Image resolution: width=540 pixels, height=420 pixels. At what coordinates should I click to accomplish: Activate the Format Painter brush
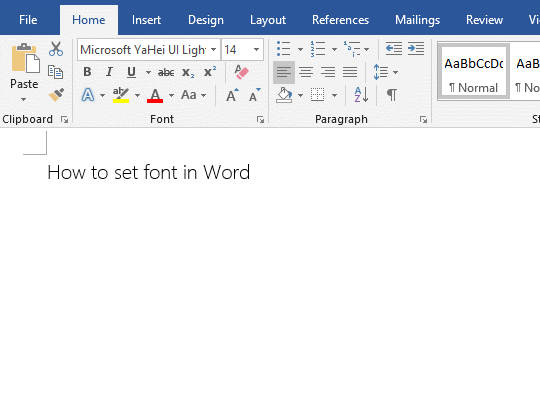point(56,95)
